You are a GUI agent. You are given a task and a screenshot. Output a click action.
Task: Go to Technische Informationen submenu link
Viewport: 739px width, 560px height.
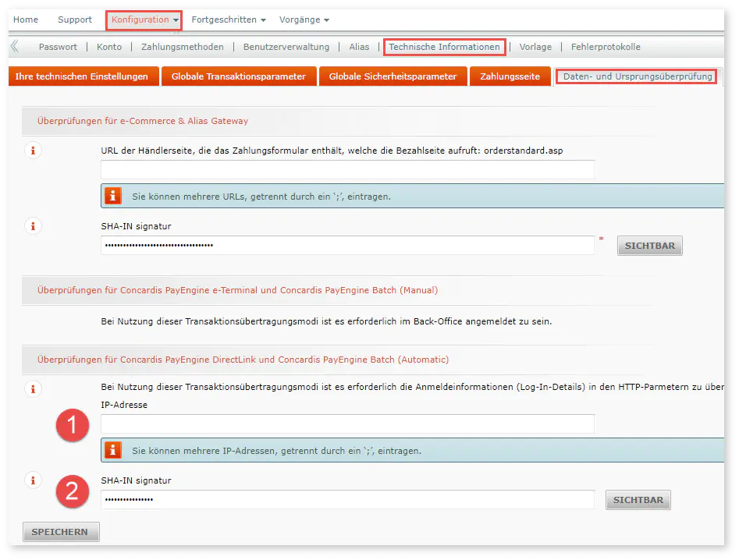pyautogui.click(x=444, y=47)
